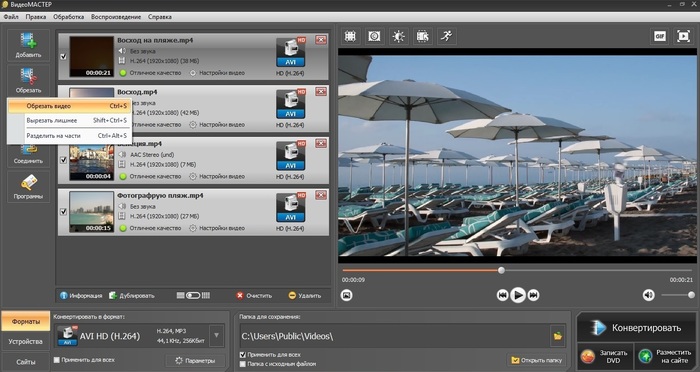Open the Файл menu
The width and height of the screenshot is (700, 372).
tap(11, 17)
